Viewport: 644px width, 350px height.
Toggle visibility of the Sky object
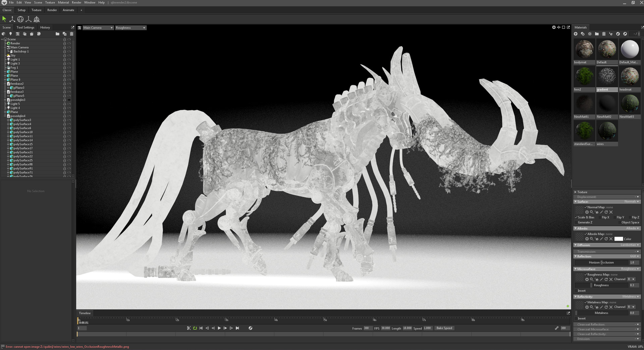point(69,56)
